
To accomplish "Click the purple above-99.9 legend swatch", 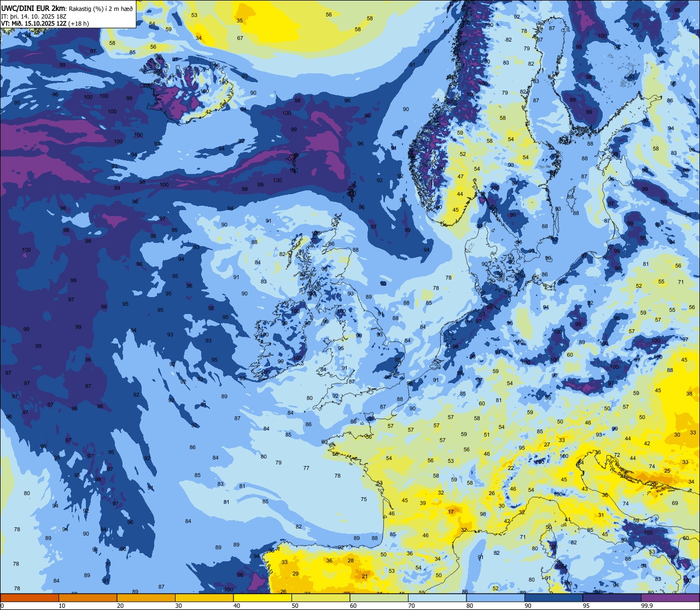I will pyautogui.click(x=670, y=597).
